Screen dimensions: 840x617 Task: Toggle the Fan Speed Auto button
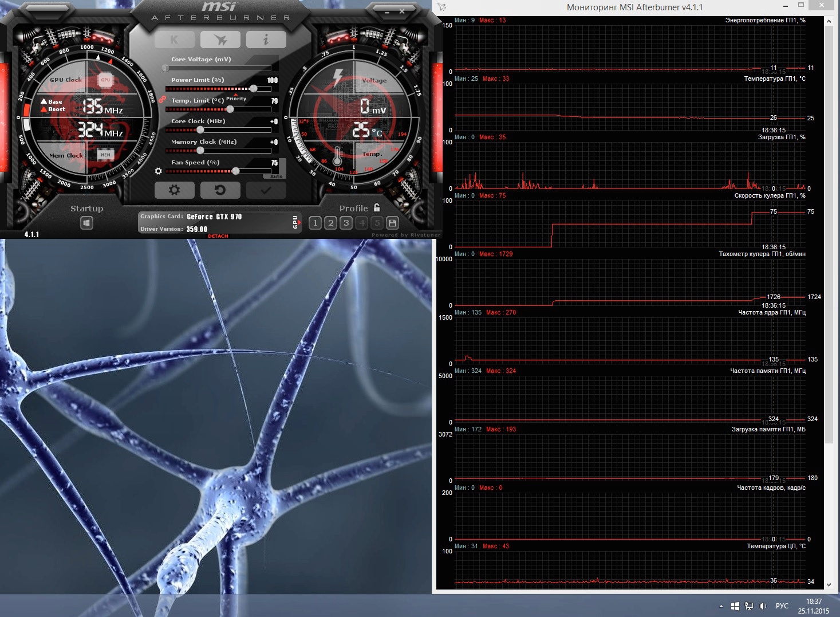277,176
